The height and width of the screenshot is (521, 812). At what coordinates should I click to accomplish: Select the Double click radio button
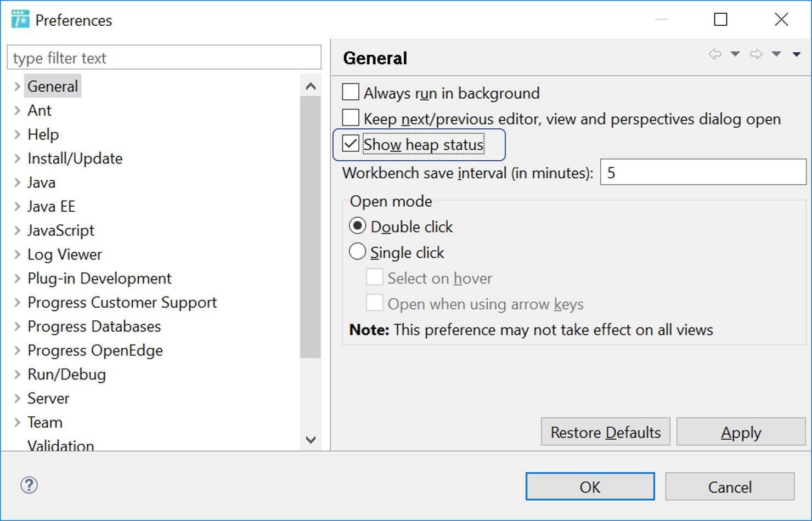(357, 225)
